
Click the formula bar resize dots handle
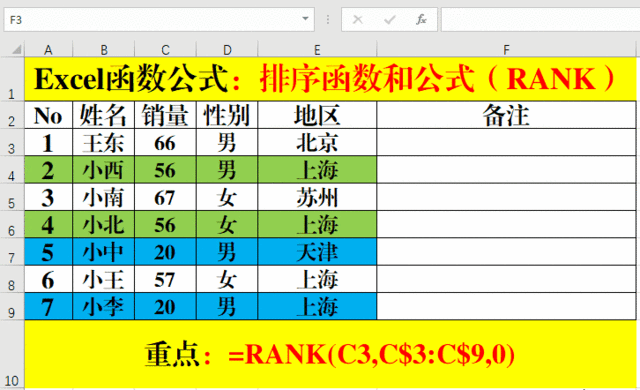click(x=328, y=20)
